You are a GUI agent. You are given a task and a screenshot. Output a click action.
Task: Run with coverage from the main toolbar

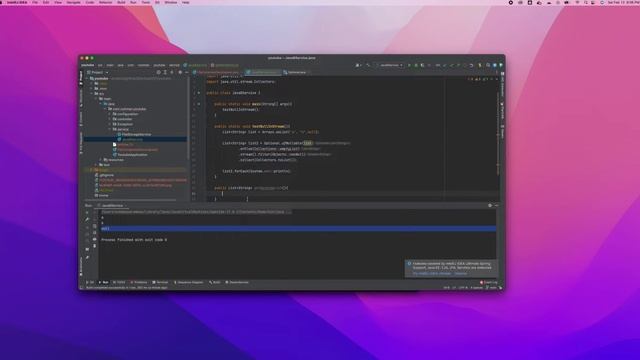(422, 65)
